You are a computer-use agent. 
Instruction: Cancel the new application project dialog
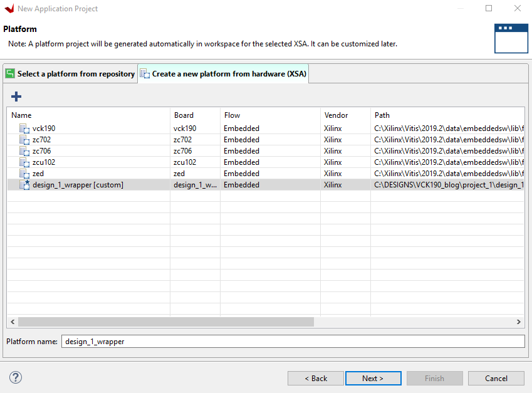[x=496, y=378]
